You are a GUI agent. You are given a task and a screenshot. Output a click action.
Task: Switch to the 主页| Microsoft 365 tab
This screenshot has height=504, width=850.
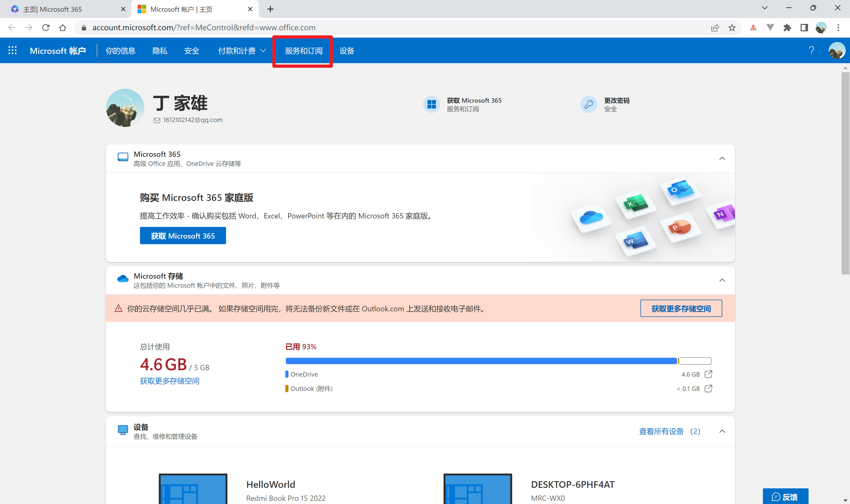coord(65,9)
